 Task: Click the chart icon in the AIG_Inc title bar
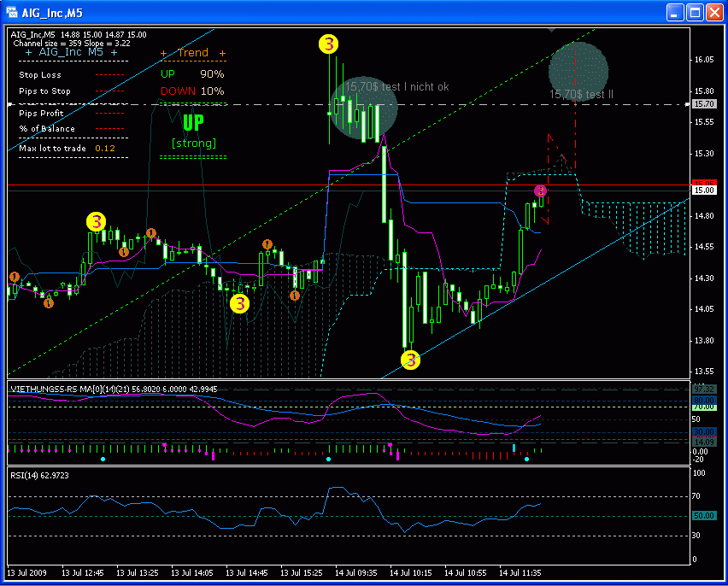pos(13,11)
